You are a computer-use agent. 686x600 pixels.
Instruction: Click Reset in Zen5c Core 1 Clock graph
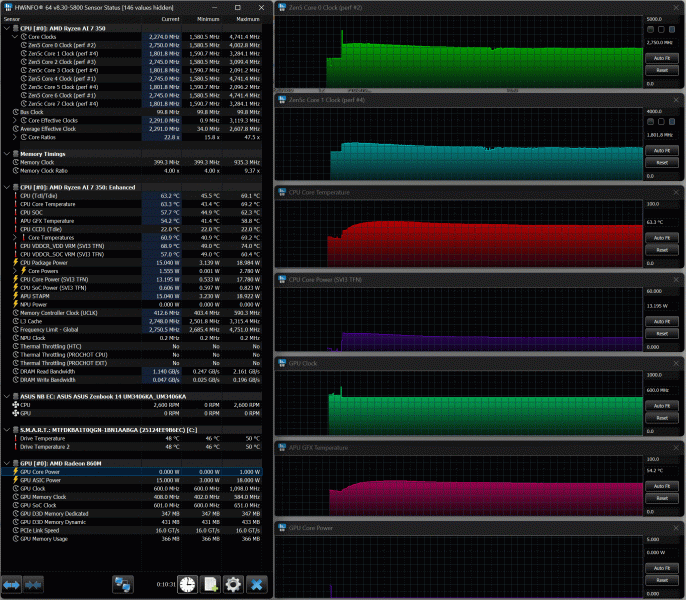(x=662, y=162)
